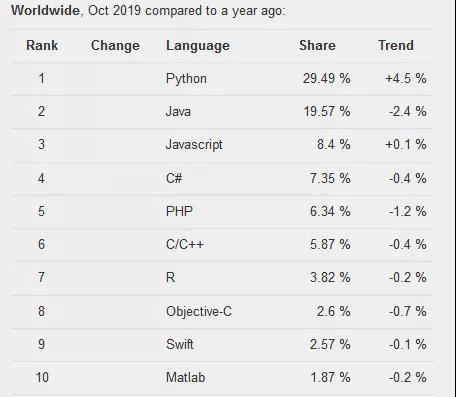Click Python's 29.49 % share value
456x397 pixels.
pos(327,79)
